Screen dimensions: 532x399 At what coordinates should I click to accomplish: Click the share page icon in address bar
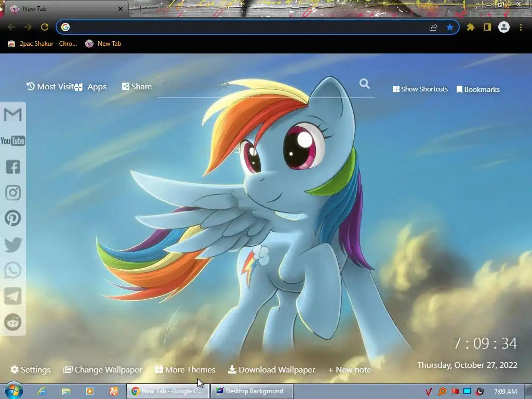point(433,28)
